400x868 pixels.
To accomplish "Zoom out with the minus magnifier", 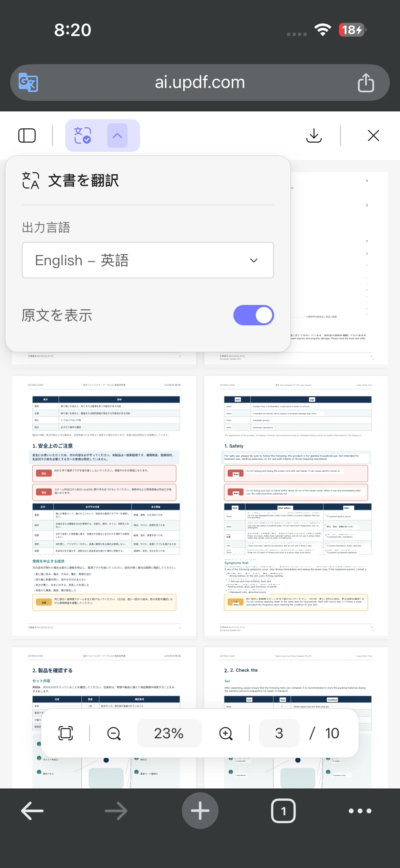I will pyautogui.click(x=114, y=734).
